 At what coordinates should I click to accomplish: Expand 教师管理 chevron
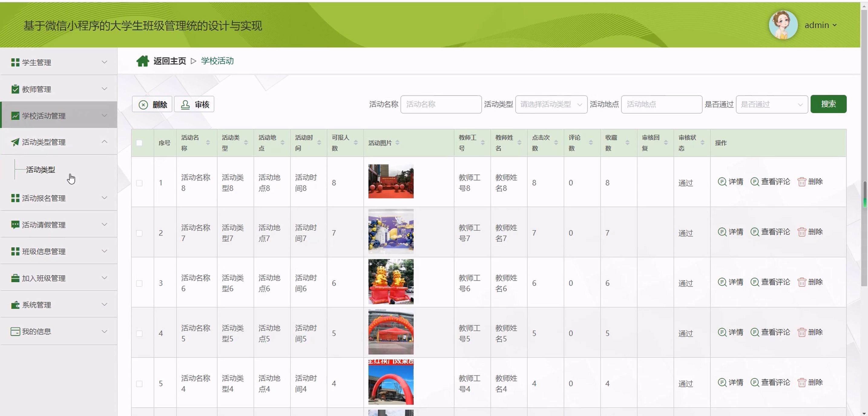click(104, 89)
